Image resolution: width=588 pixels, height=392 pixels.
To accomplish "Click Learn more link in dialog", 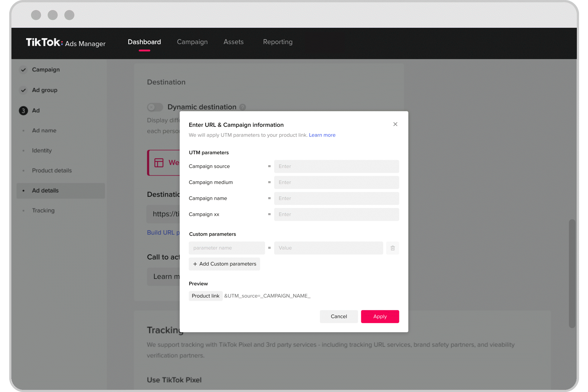I will tap(322, 135).
